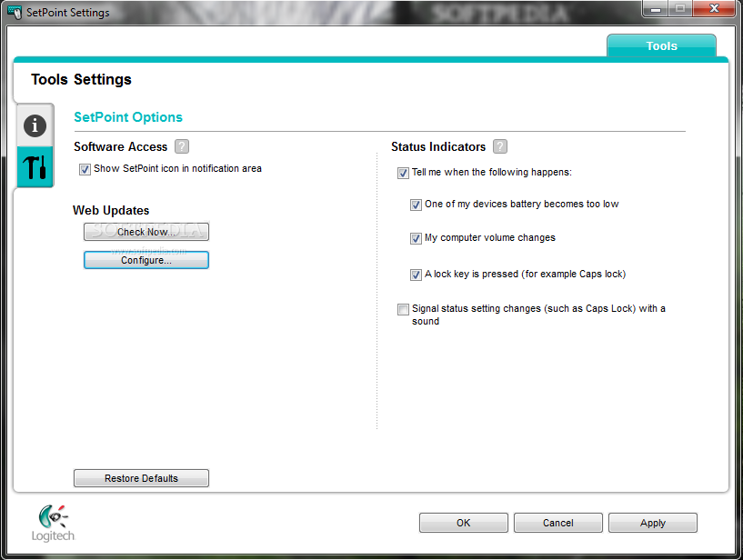
Task: Select the tools hammer-and-screwdriver side tab
Action: click(35, 167)
